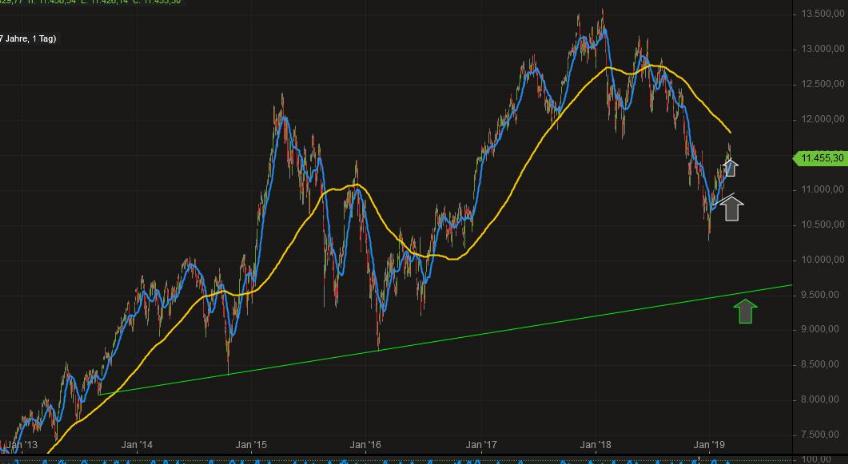This screenshot has height=464, width=848.
Task: Click the Jan '14 date label
Action: tap(137, 445)
